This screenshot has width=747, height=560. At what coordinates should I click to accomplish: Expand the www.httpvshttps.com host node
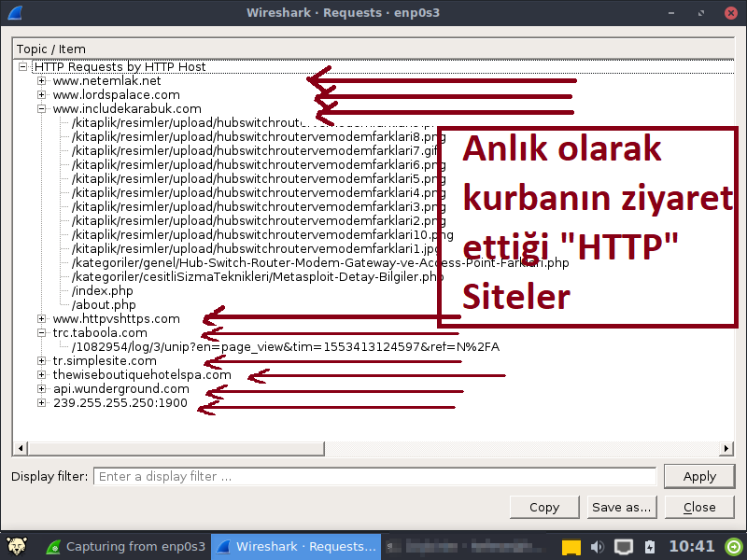point(41,318)
